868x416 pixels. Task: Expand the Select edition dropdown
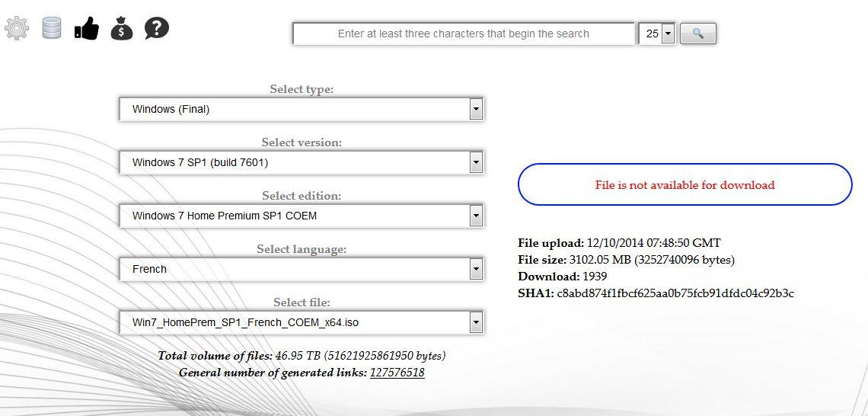pyautogui.click(x=302, y=216)
